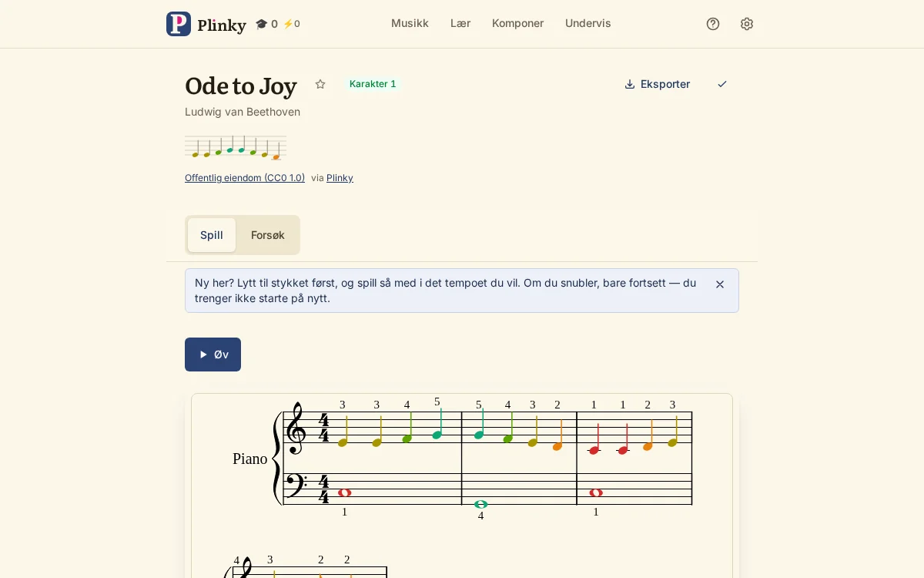The width and height of the screenshot is (924, 578).
Task: Follow the 'via Plinky' link
Action: pos(340,178)
